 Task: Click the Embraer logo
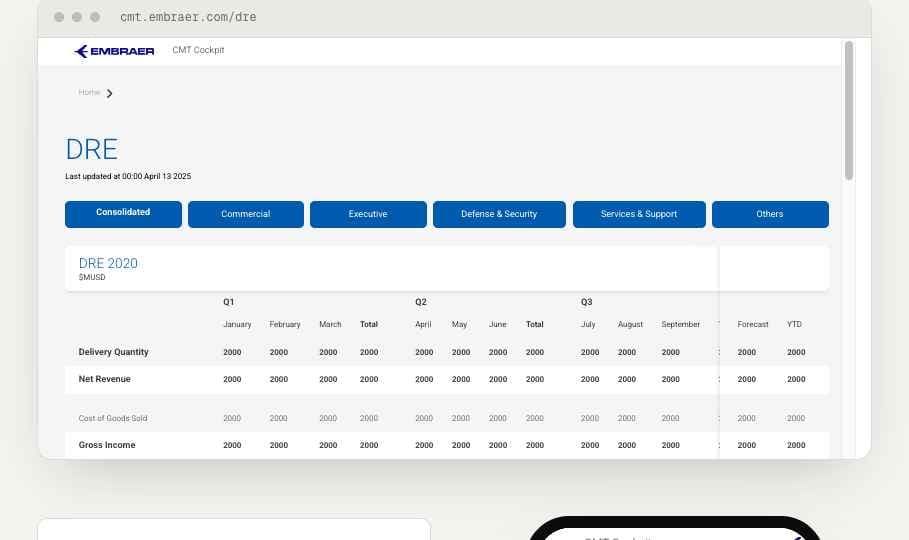click(x=114, y=51)
